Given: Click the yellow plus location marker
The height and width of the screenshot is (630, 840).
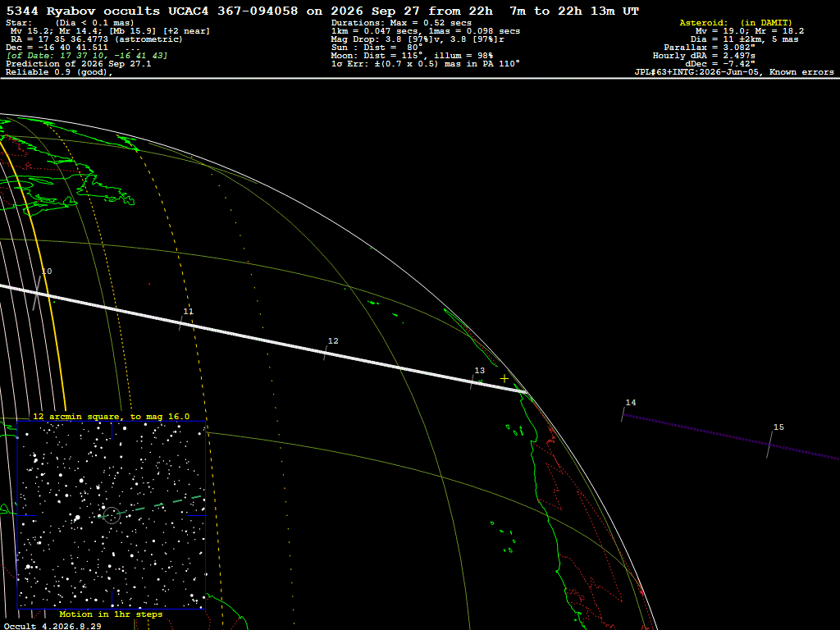Looking at the screenshot, I should pos(504,379).
